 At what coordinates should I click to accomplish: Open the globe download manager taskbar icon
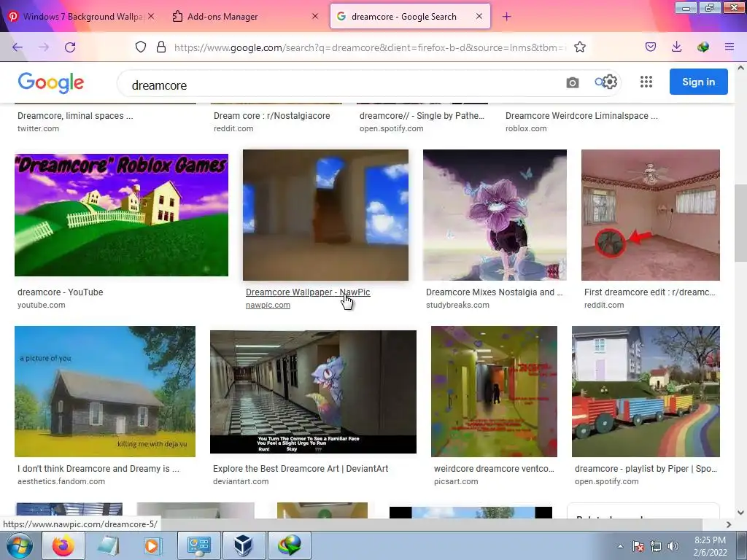tap(290, 545)
